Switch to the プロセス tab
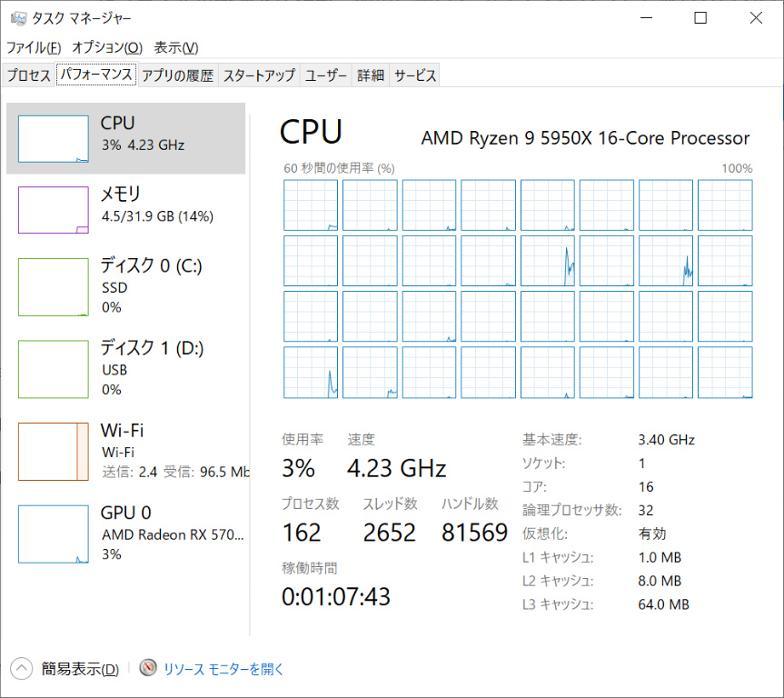This screenshot has height=698, width=784. (x=29, y=75)
